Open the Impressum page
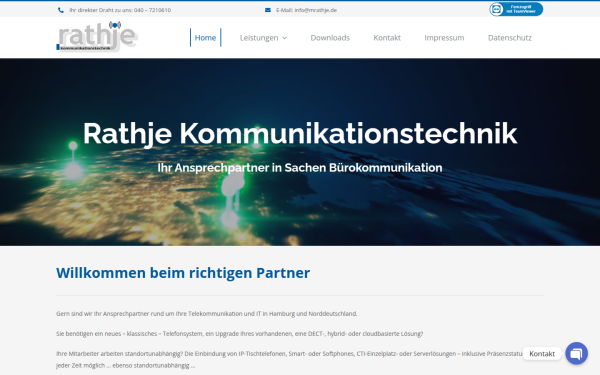Screen dimensions: 600x375 444,38
